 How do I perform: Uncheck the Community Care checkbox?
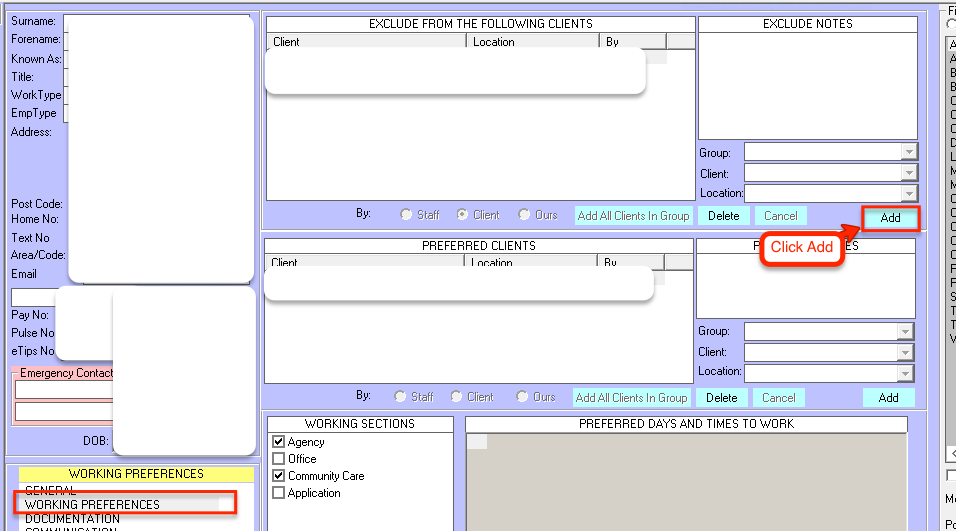pyautogui.click(x=279, y=476)
